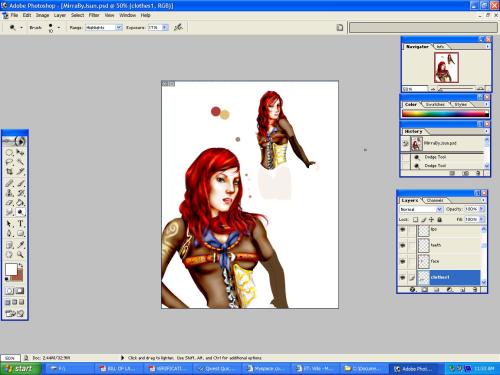Select the Lasso tool
The height and width of the screenshot is (375, 500).
(9, 162)
